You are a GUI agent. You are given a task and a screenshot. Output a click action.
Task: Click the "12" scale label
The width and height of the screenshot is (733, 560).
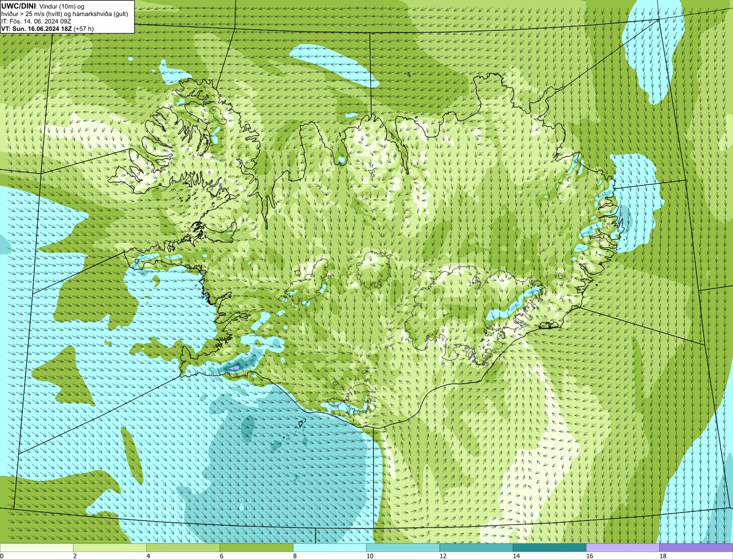443,556
